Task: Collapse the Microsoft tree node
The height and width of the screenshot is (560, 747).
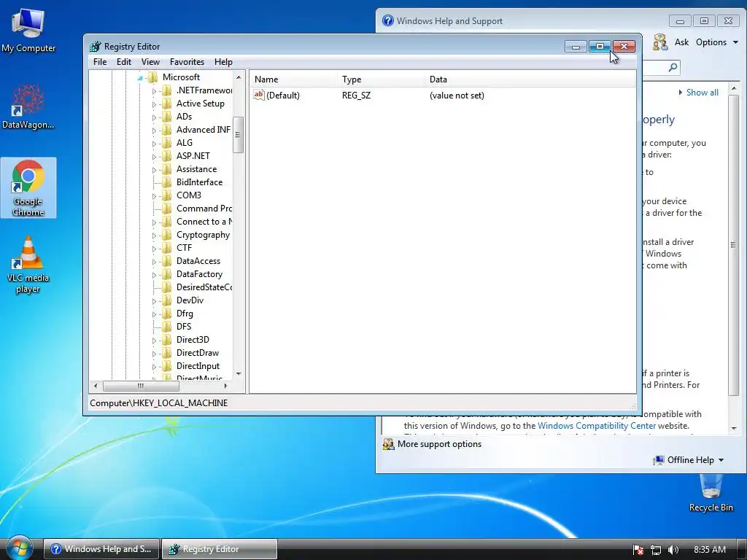Action: pyautogui.click(x=140, y=77)
